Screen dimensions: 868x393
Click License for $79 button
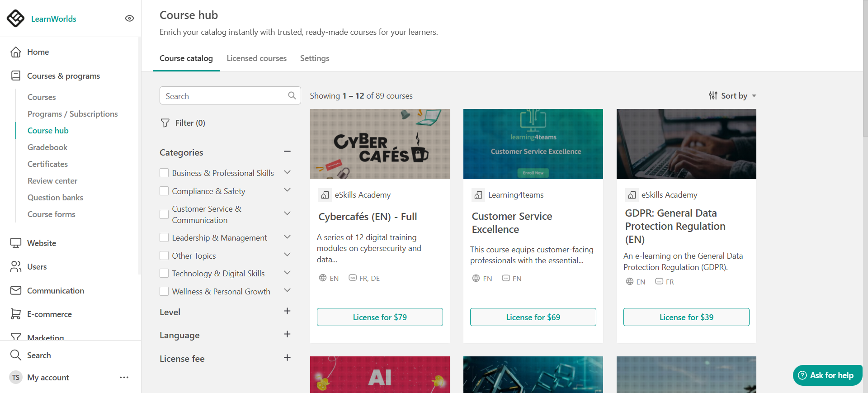[380, 317]
